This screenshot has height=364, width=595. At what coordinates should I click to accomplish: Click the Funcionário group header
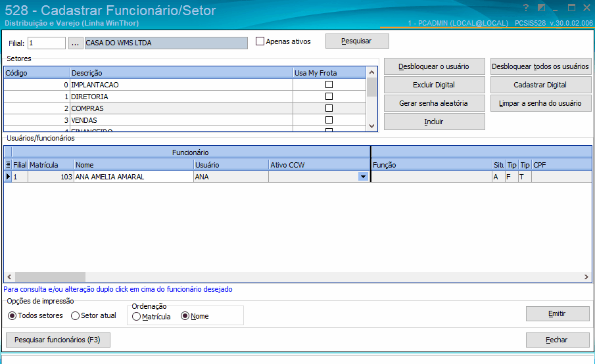tap(191, 152)
